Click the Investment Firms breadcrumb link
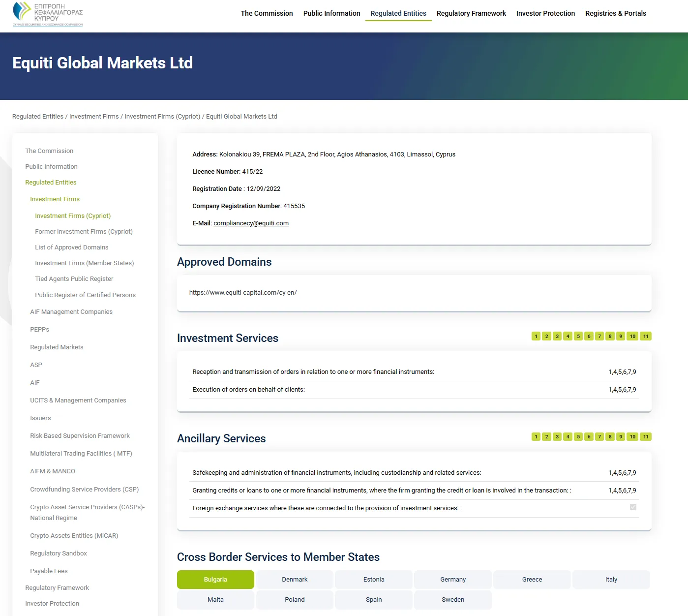Image resolution: width=688 pixels, height=616 pixels. point(94,117)
